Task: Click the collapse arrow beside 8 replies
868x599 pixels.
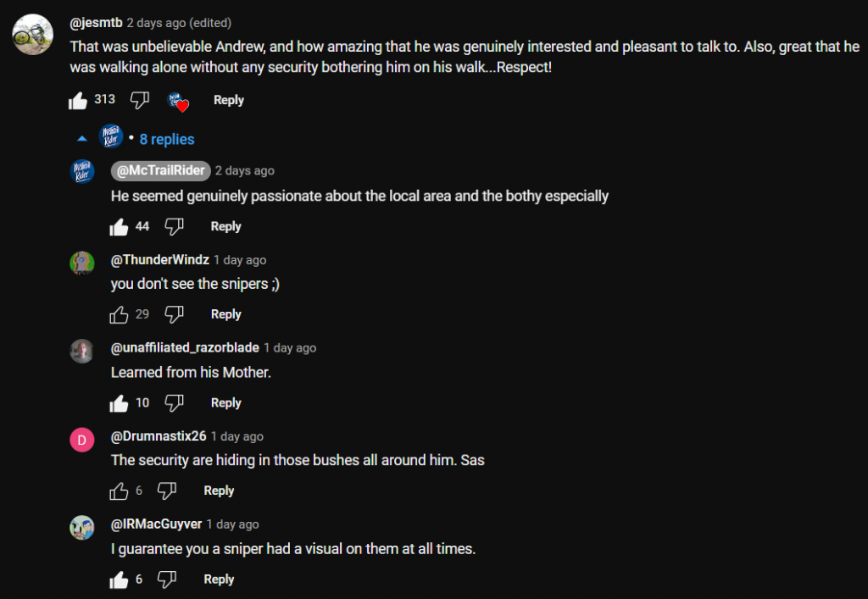Action: [x=82, y=139]
